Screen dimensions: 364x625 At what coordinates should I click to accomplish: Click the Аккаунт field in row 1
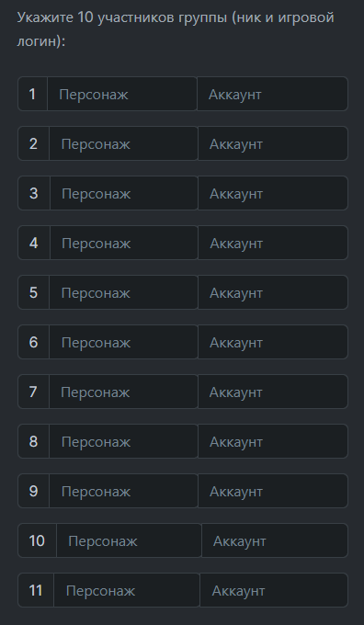point(272,94)
